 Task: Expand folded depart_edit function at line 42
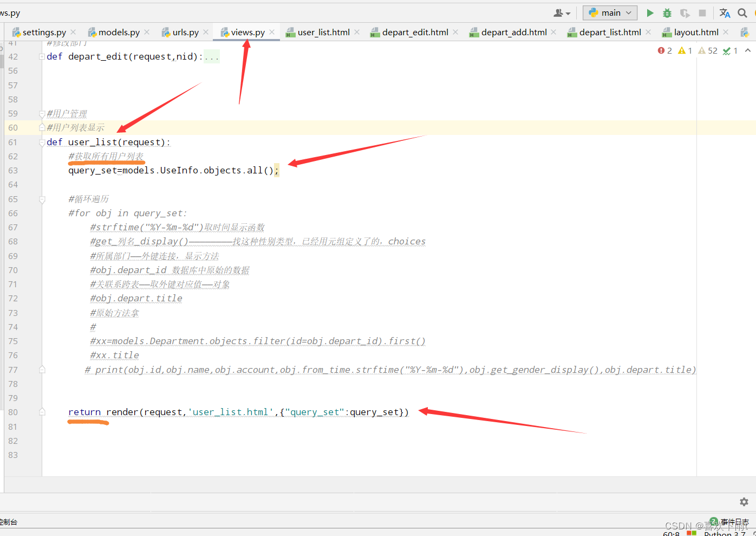point(42,56)
